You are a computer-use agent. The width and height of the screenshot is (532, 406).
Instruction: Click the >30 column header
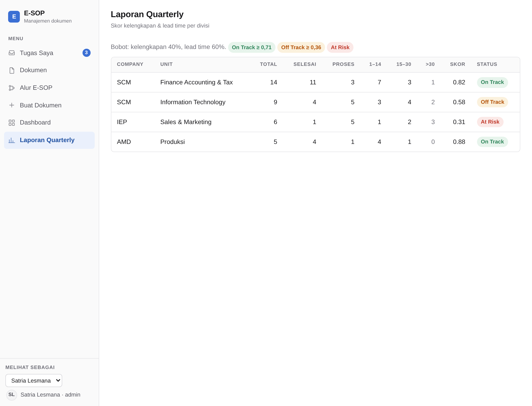pos(430,64)
